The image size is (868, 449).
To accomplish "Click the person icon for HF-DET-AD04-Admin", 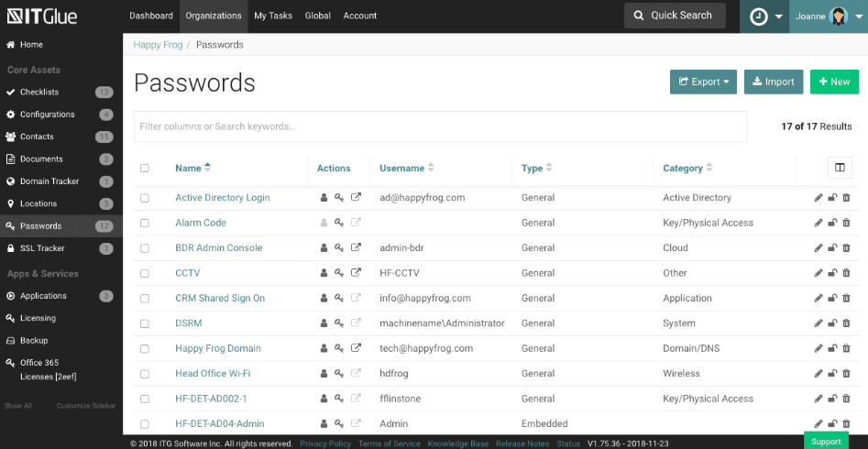I will tap(324, 423).
